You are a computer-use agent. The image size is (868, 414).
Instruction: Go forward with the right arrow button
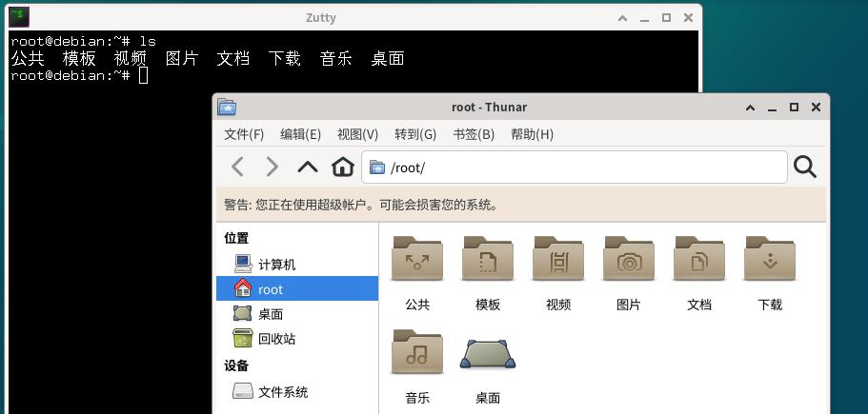coord(272,167)
